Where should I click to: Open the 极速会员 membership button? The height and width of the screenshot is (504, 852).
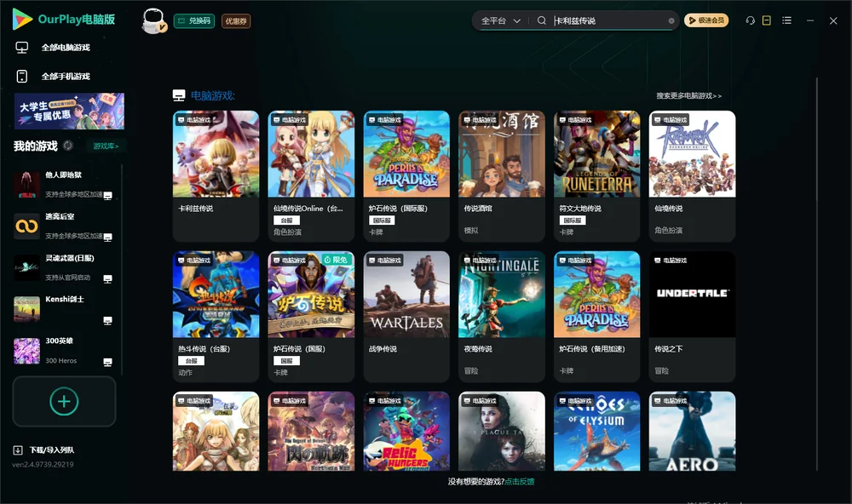(706, 20)
